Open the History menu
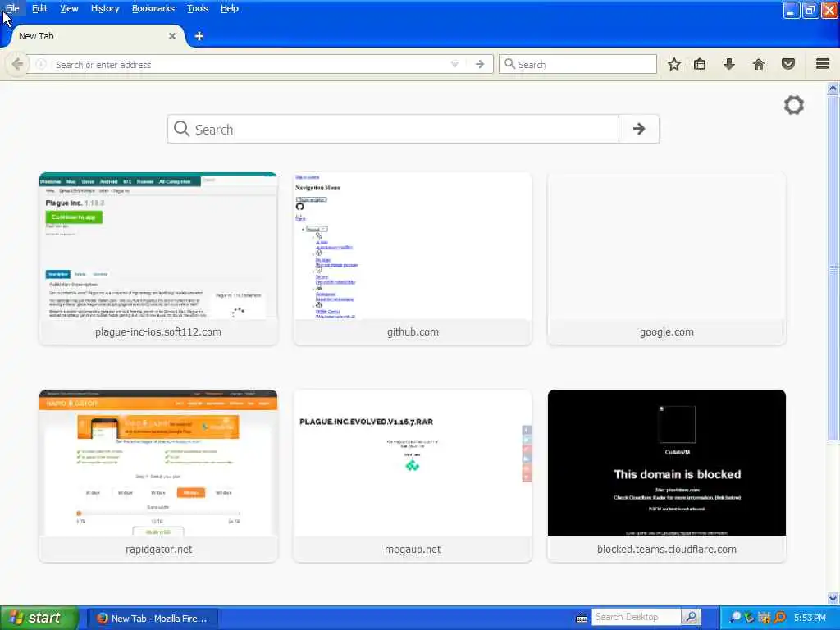The width and height of the screenshot is (840, 630). click(x=105, y=8)
